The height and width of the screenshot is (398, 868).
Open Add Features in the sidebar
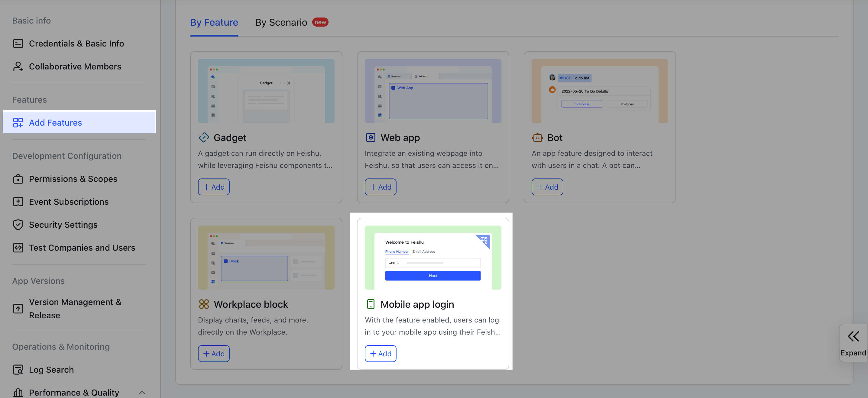[55, 123]
